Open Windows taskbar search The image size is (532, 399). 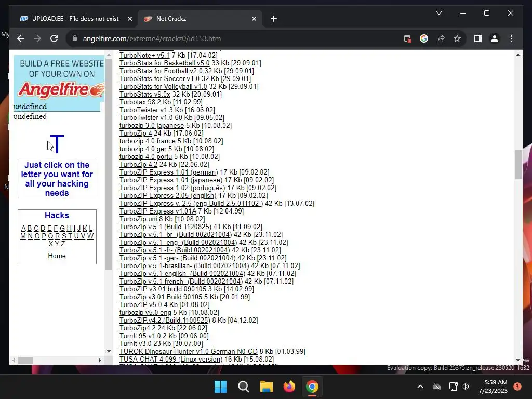coord(243,387)
